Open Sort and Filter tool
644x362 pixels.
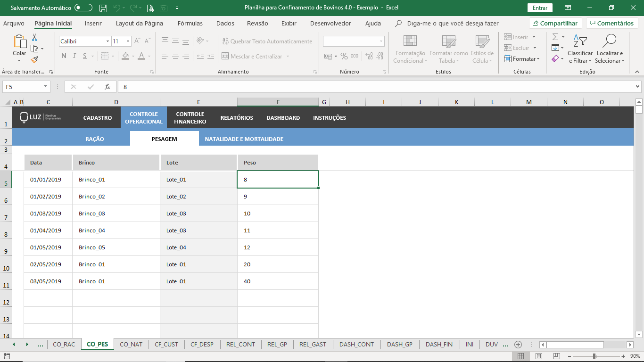(580, 49)
